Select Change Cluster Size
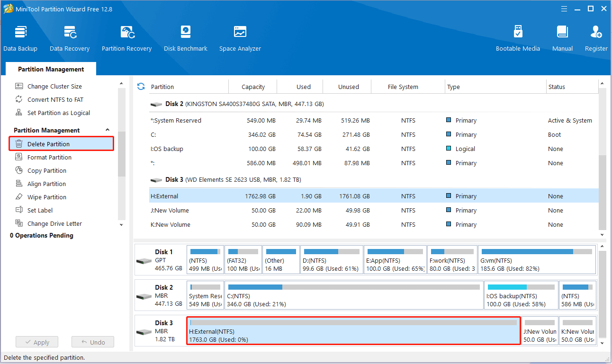 [54, 86]
